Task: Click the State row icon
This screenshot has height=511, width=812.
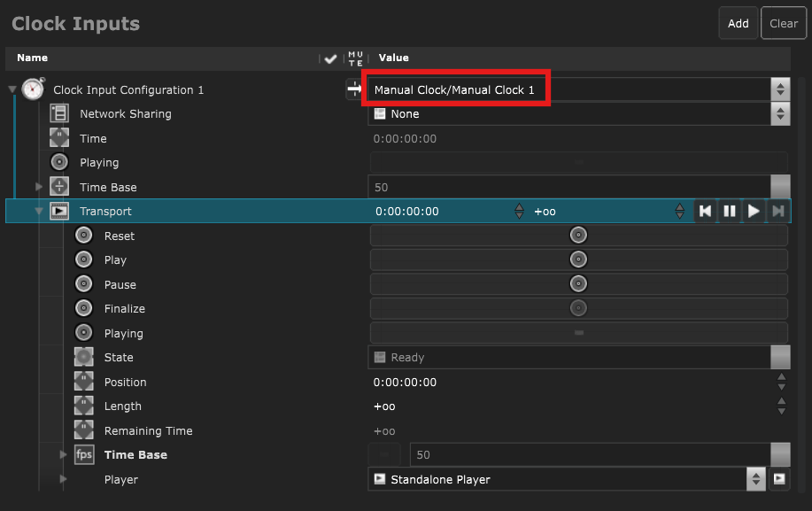Action: click(x=83, y=357)
